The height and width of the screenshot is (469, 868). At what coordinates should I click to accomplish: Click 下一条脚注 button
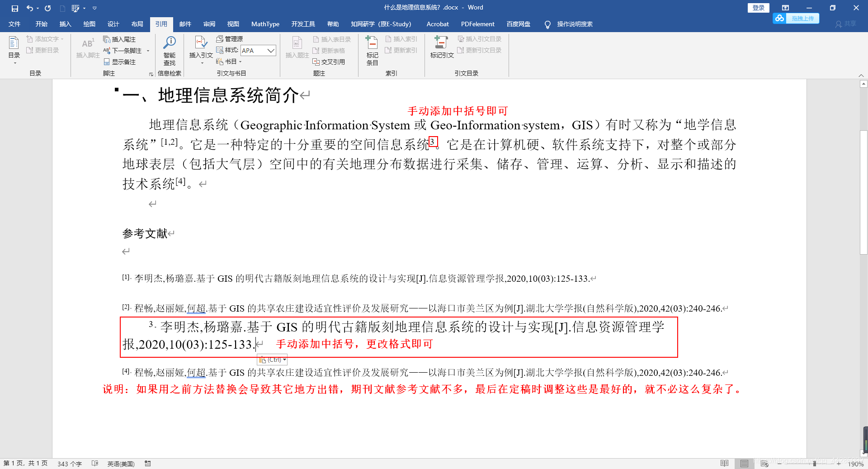123,51
